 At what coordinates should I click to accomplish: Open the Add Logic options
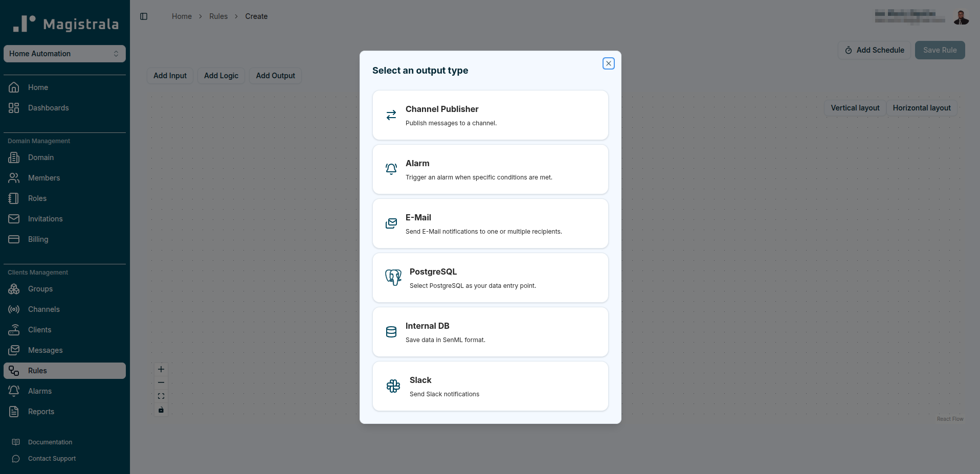tap(221, 75)
